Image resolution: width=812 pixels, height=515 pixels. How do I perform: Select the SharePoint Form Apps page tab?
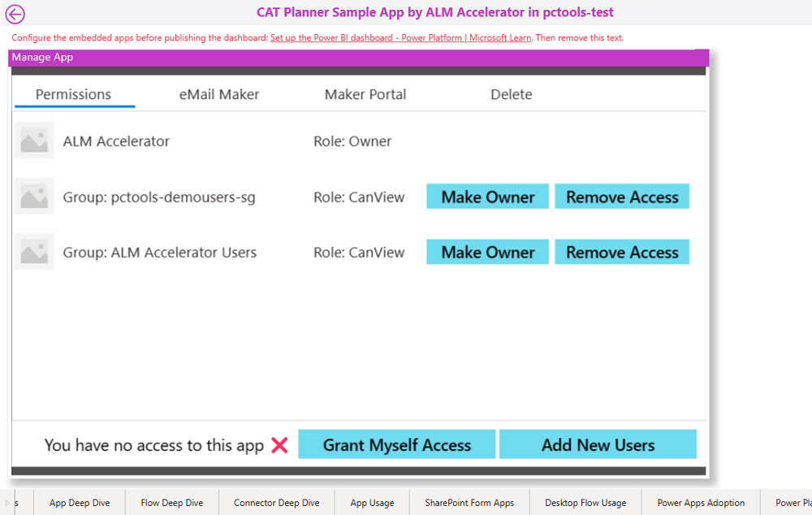pyautogui.click(x=469, y=503)
